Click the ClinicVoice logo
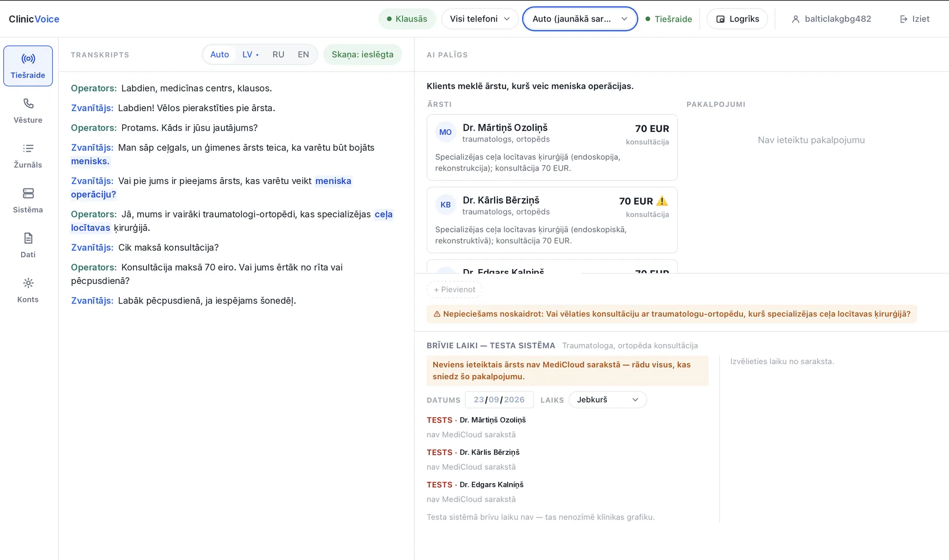The image size is (949, 560). click(x=34, y=19)
